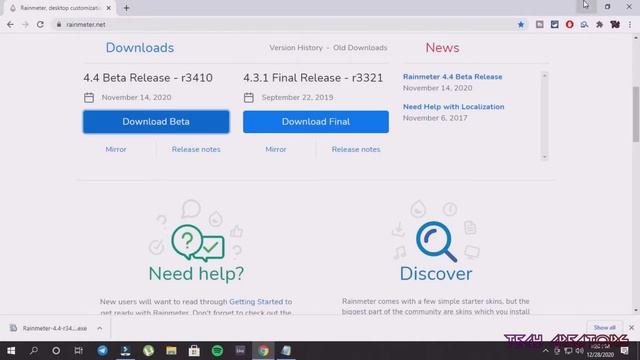Click the rainmeter.net address bar
Image resolution: width=640 pixels, height=360 pixels.
286,24
